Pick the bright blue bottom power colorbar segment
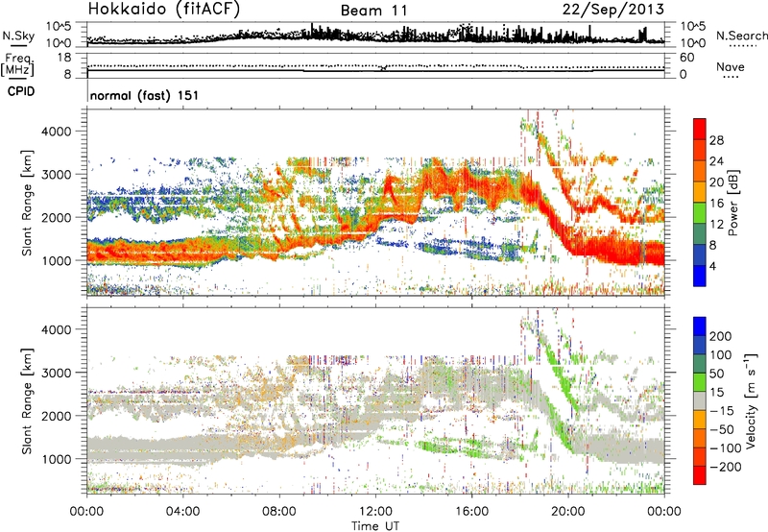 click(700, 276)
